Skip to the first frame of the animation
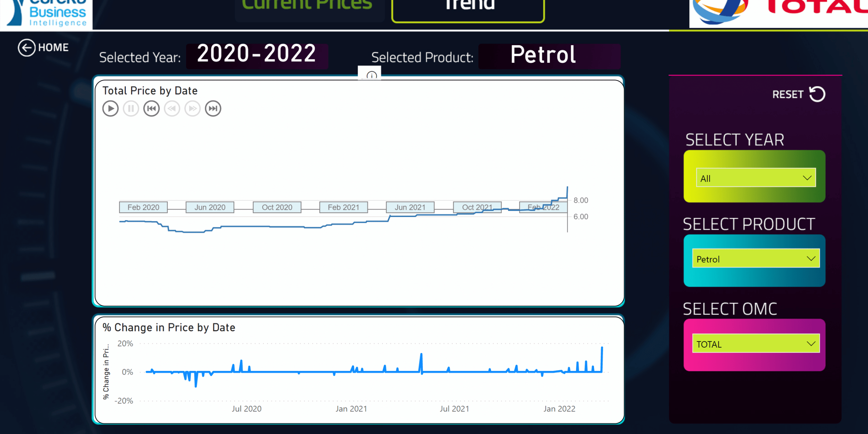The height and width of the screenshot is (434, 868). [x=152, y=108]
